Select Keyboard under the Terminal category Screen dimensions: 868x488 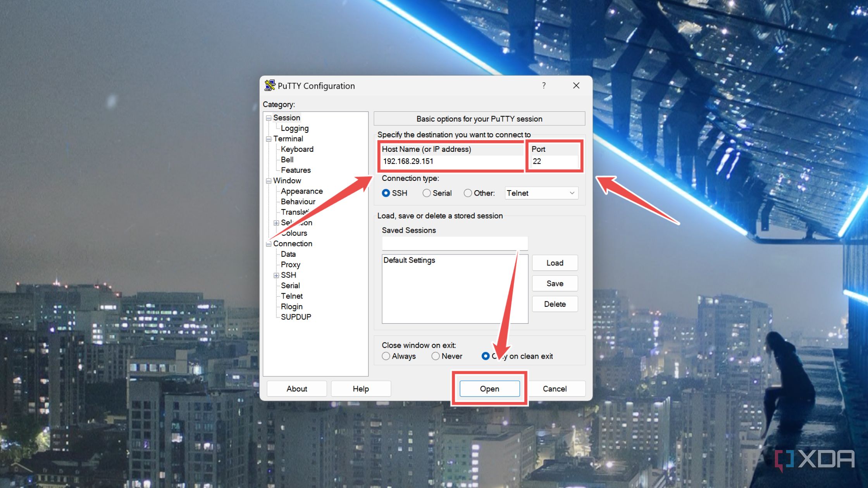coord(298,149)
